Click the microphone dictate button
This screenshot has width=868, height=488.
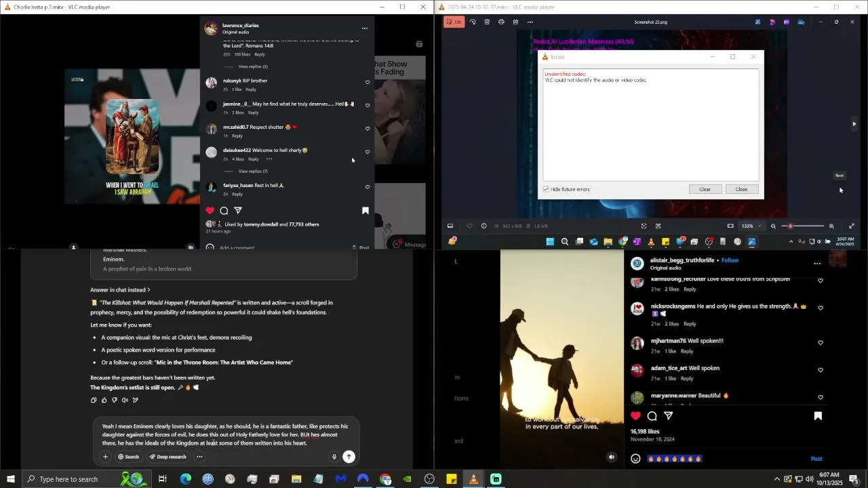pyautogui.click(x=334, y=457)
